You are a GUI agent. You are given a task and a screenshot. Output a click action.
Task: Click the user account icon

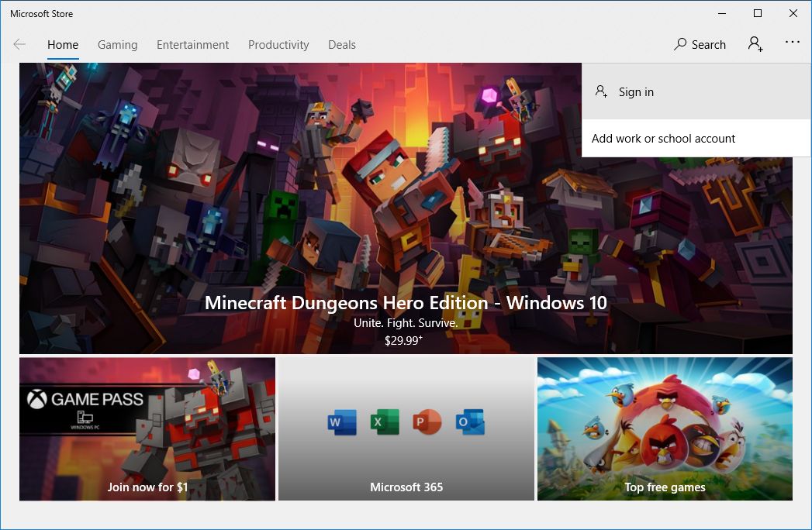[x=755, y=44]
